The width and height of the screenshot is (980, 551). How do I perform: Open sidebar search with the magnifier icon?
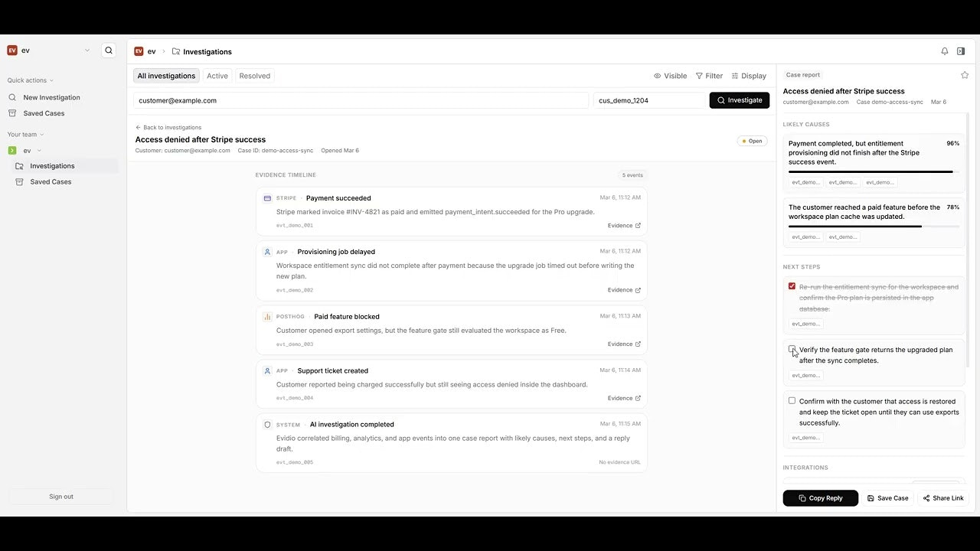click(x=109, y=50)
